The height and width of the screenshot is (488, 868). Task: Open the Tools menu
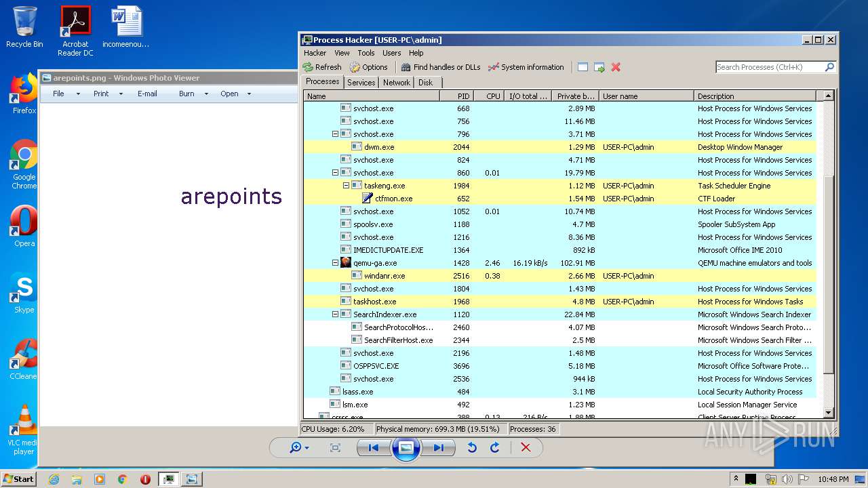tap(366, 53)
